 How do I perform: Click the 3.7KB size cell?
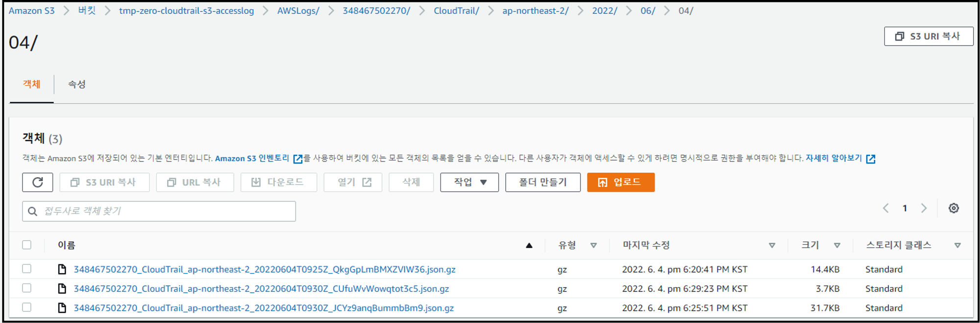click(828, 289)
